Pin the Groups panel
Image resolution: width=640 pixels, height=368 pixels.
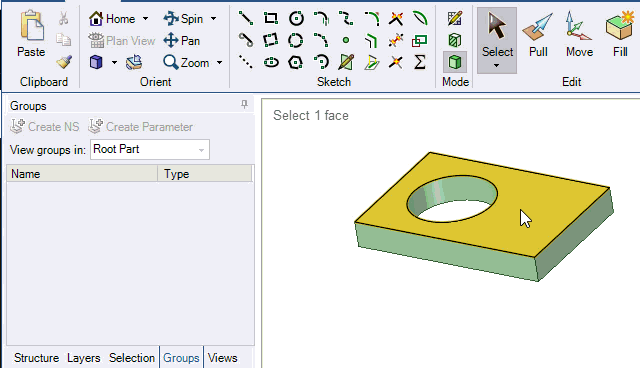(x=244, y=105)
